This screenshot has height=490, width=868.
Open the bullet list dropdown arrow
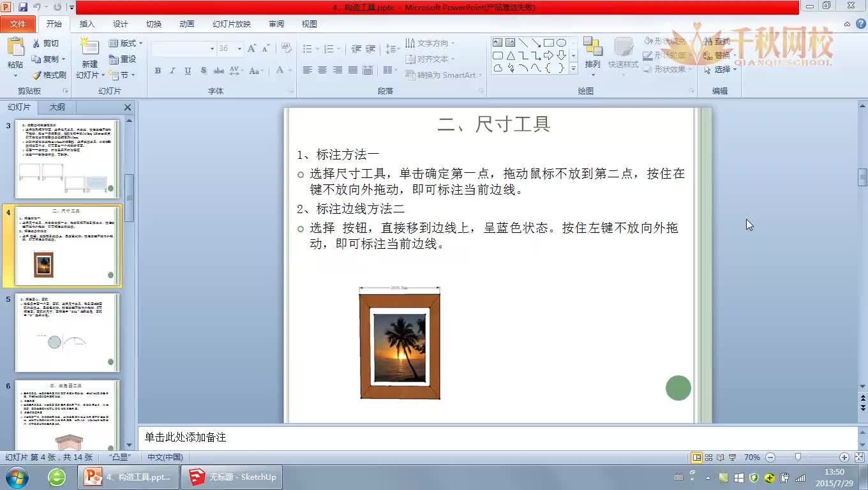317,48
